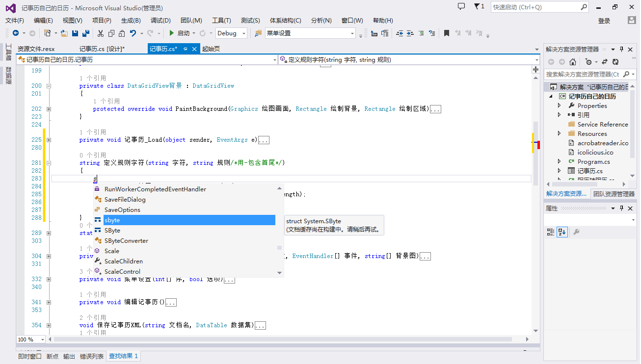Select SaveFileDialog in the autocomplete list

[x=125, y=200]
